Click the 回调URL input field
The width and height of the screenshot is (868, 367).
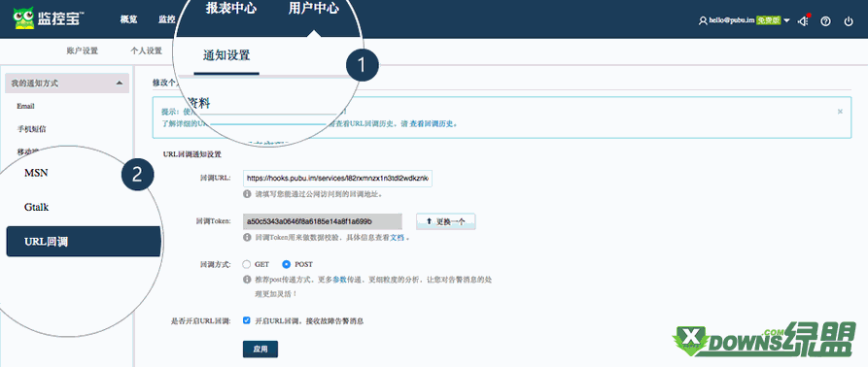pos(337,179)
